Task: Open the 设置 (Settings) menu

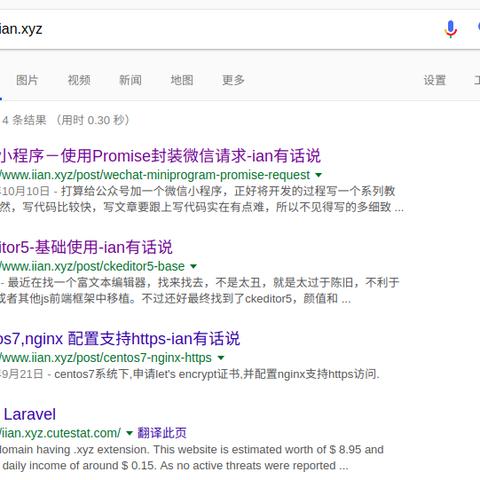Action: 435,80
